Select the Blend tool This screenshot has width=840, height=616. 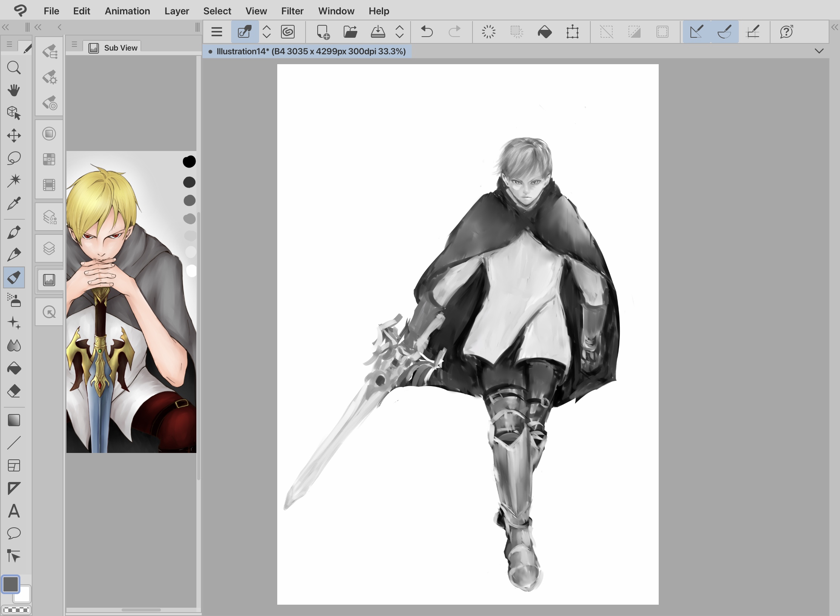click(14, 346)
